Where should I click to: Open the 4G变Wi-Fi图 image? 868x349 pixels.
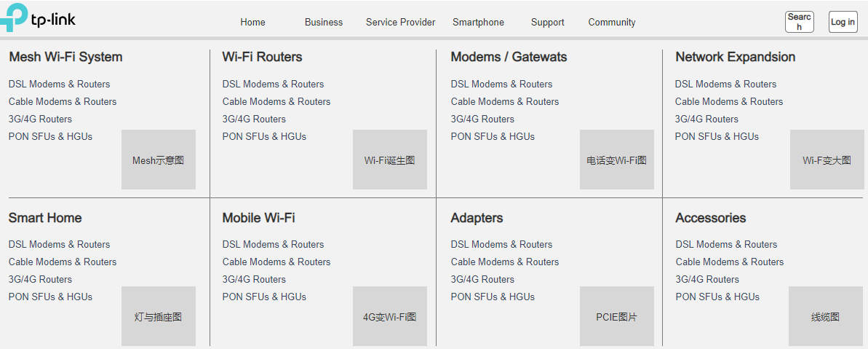coord(390,316)
